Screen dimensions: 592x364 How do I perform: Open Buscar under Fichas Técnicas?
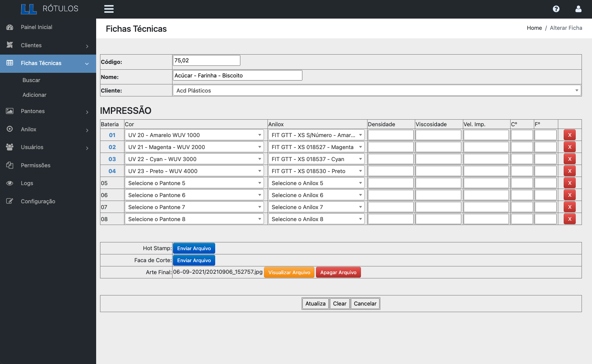click(31, 80)
